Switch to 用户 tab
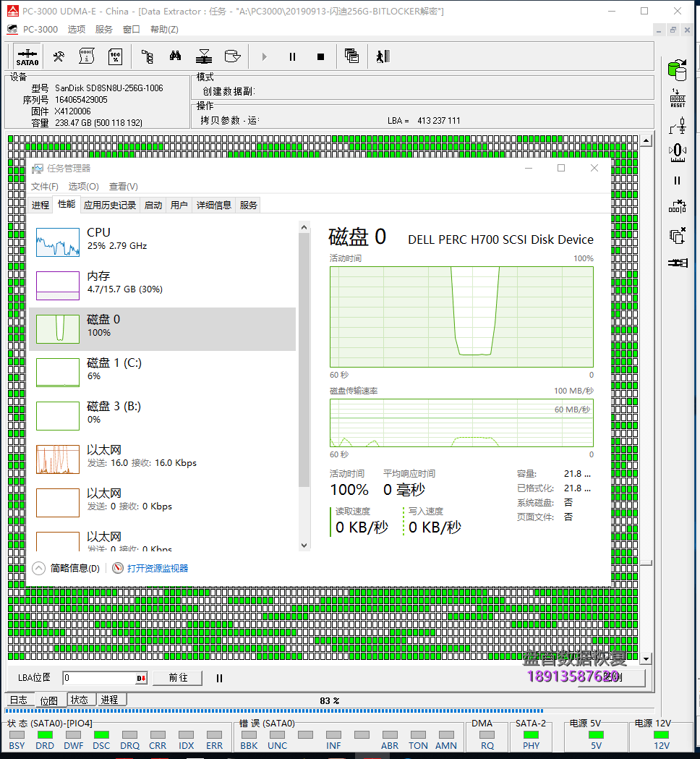The width and height of the screenshot is (700, 759). click(179, 205)
